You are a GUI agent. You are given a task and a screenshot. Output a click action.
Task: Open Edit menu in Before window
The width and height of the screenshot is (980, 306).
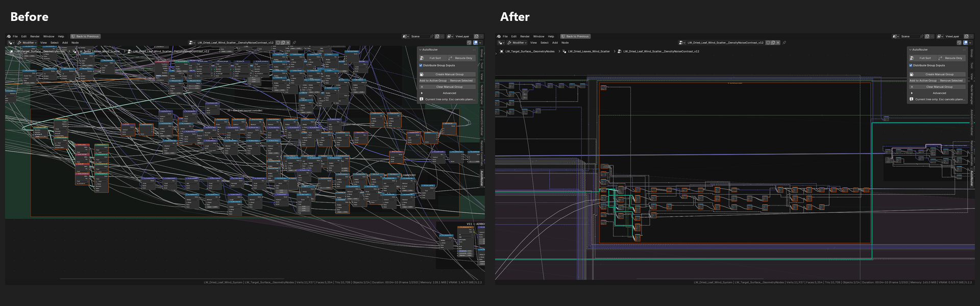(24, 36)
